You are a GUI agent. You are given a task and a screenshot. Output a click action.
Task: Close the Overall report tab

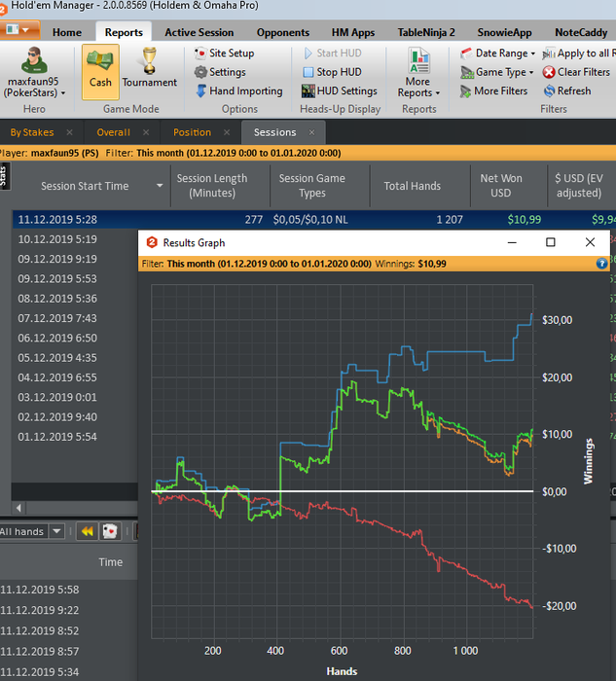coord(146,132)
